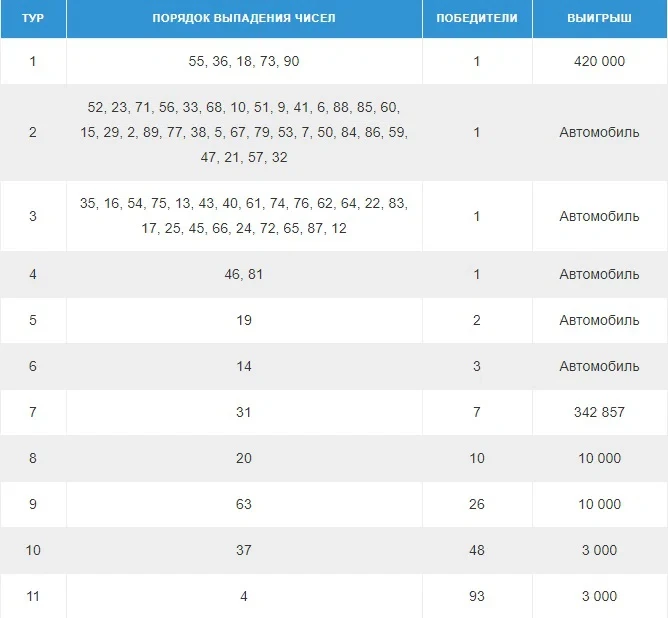
Task: Click the ПОБЕДИТЕЛИ column header
Action: pos(477,18)
